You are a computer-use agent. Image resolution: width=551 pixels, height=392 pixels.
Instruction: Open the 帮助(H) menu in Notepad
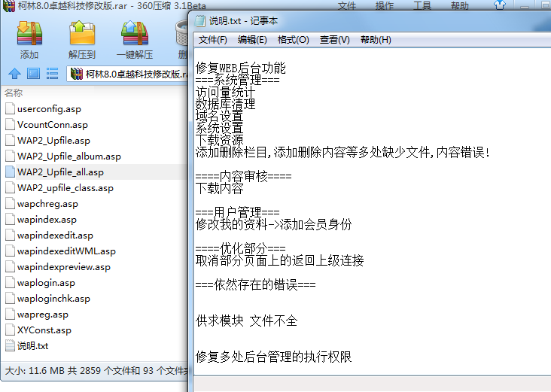tap(376, 40)
